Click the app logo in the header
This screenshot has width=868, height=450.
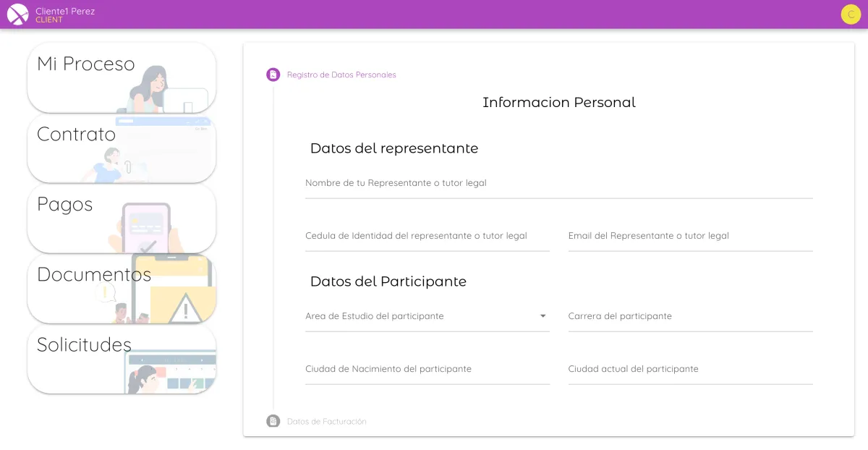17,14
